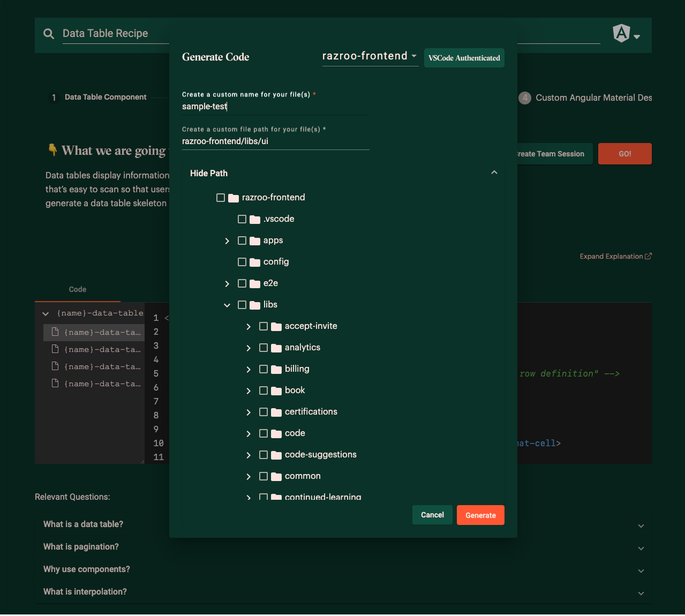Screen dimensions: 685x616
Task: Click the certifications folder icon
Action: (276, 412)
